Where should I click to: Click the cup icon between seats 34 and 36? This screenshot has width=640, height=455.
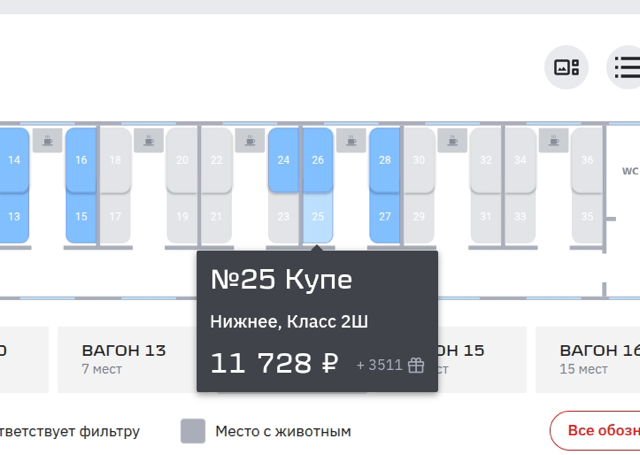(x=553, y=141)
